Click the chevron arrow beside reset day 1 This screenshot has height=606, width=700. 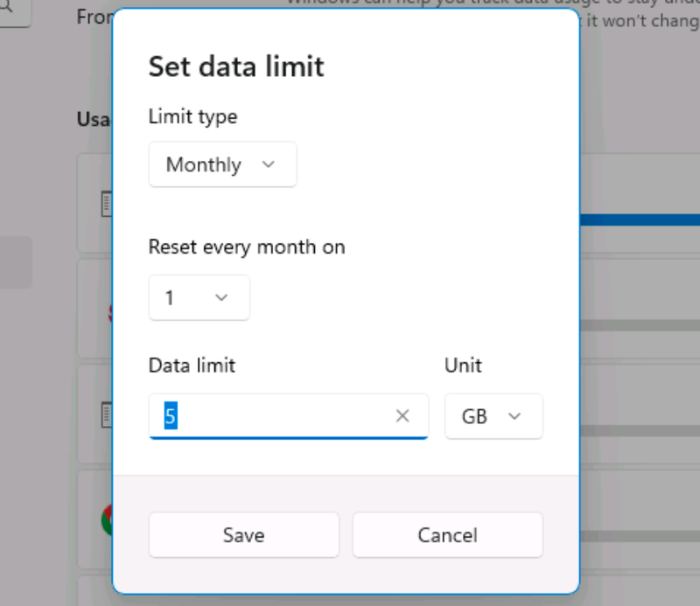point(221,298)
